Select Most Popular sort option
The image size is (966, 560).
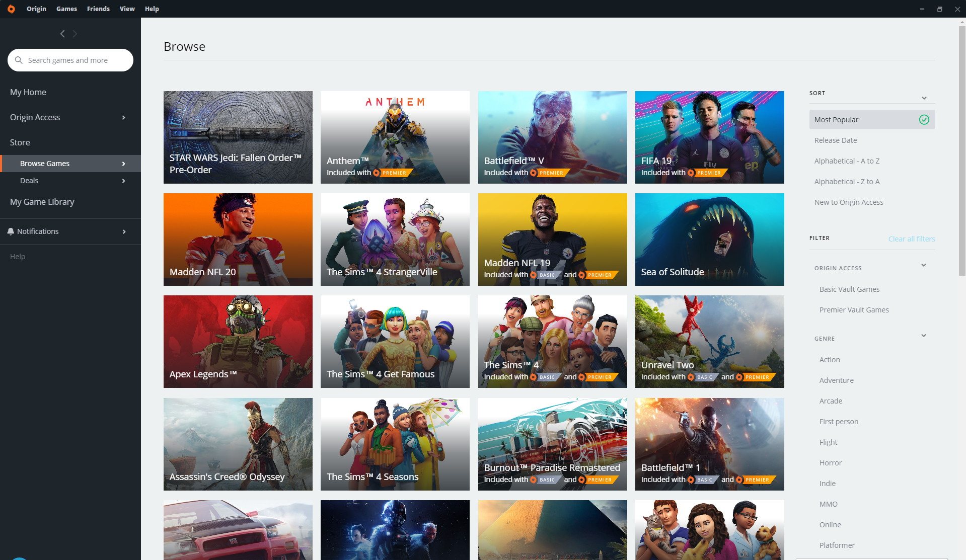[872, 120]
